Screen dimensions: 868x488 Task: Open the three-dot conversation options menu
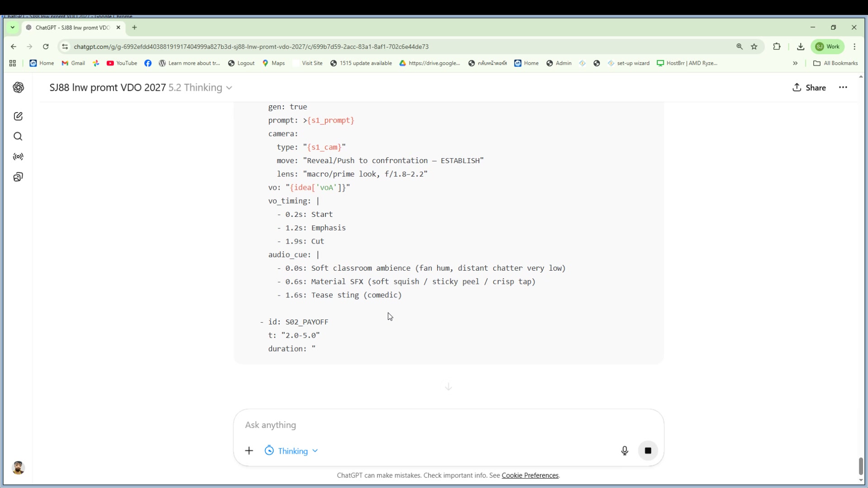[843, 88]
